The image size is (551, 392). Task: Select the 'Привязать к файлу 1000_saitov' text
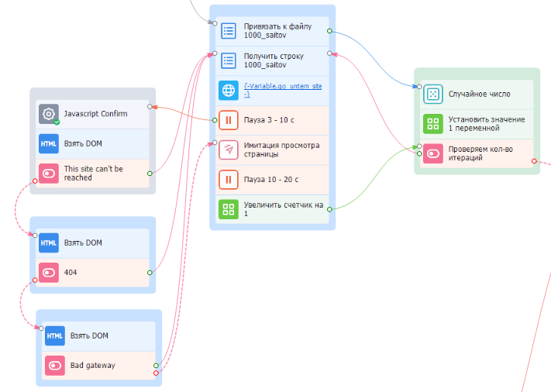click(x=277, y=31)
